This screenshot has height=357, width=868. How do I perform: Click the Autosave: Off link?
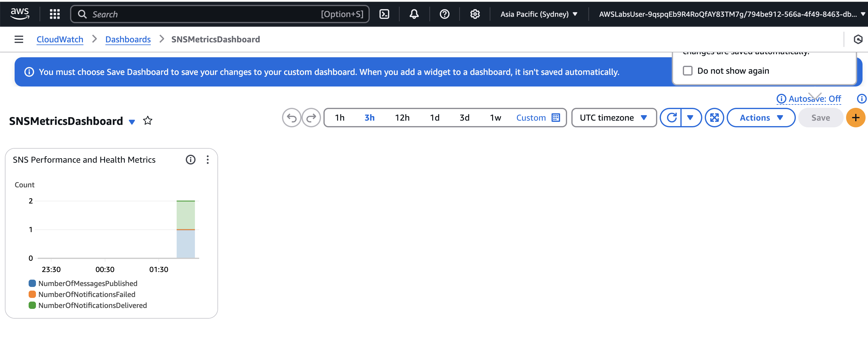coord(814,99)
